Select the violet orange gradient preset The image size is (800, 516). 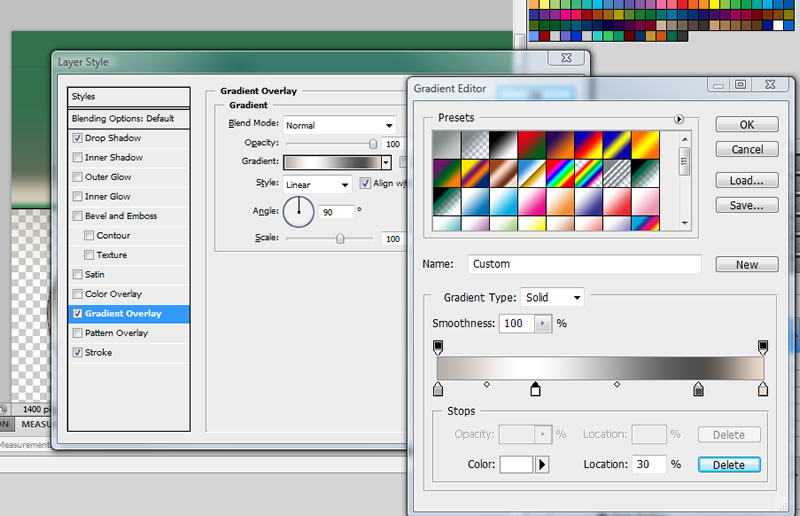560,144
